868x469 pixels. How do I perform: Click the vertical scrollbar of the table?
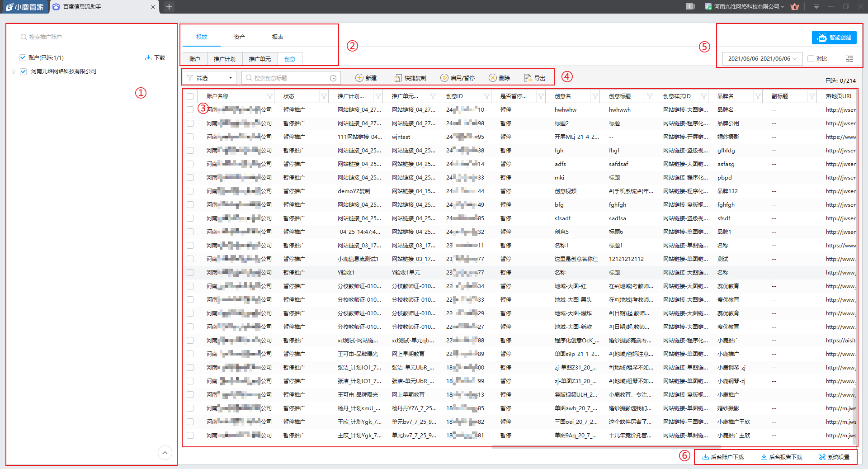[x=854, y=416]
